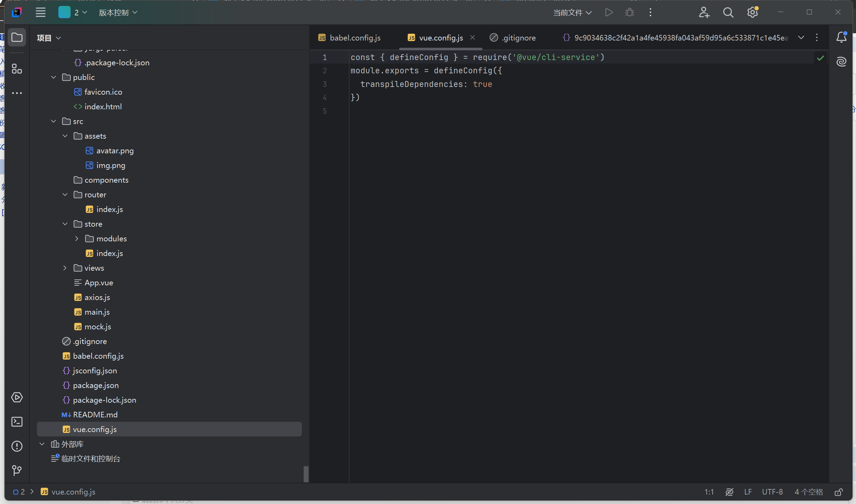Open the notifications bell
856x504 pixels.
[841, 37]
